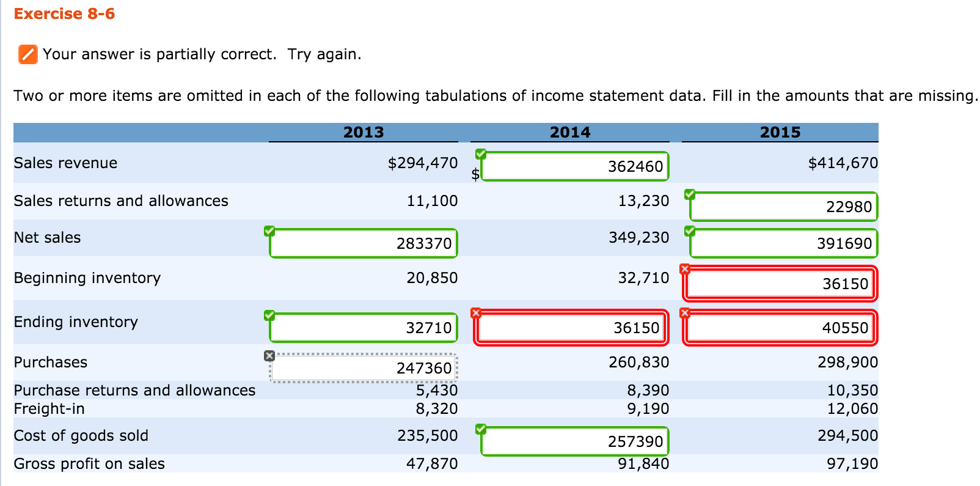Viewport: 980px width, 486px height.
Task: Click green checkmark on 2014 Cost of goods sold
Action: [x=481, y=429]
